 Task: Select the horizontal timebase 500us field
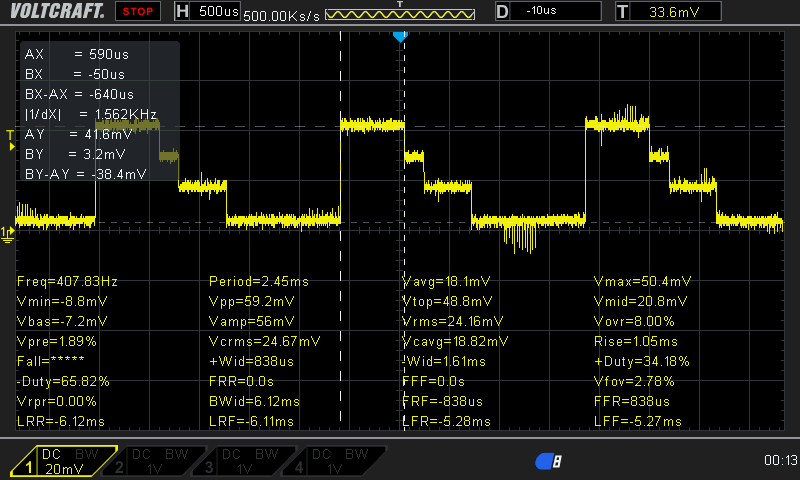[216, 12]
